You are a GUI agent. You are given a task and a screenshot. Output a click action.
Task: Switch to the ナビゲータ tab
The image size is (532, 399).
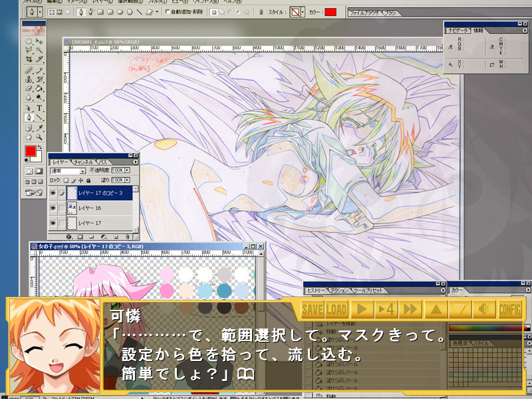tap(458, 31)
